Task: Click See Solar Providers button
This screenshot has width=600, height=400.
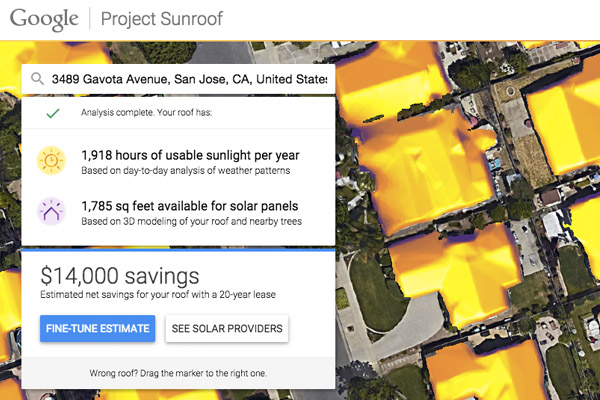Action: [227, 328]
